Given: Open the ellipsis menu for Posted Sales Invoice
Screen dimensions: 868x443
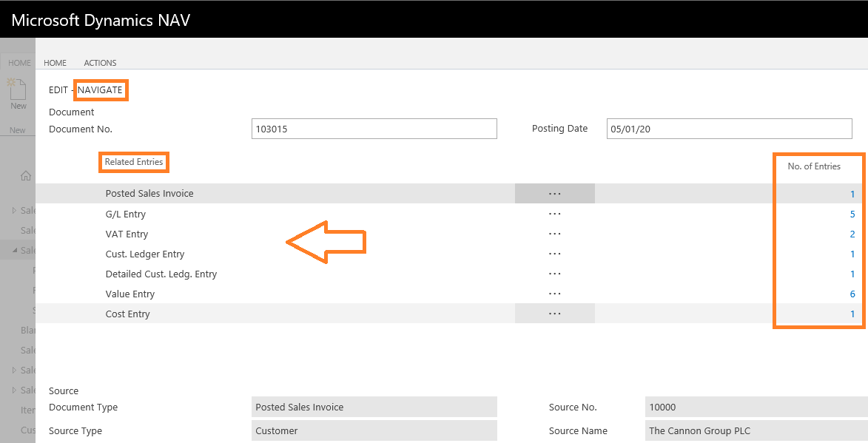Looking at the screenshot, I should [x=555, y=194].
